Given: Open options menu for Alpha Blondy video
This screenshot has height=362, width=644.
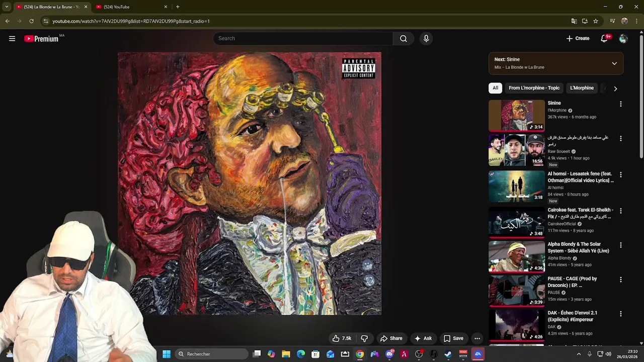Looking at the screenshot, I should (x=620, y=245).
